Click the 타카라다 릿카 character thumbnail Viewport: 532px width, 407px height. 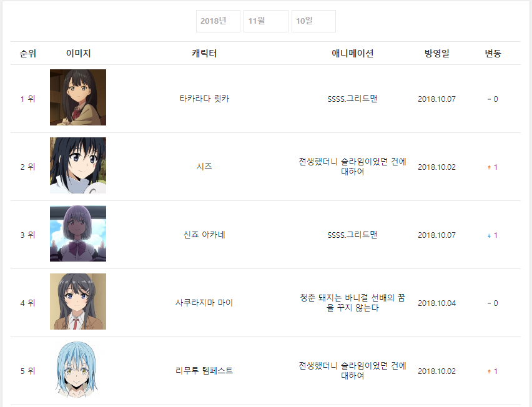[x=78, y=97]
